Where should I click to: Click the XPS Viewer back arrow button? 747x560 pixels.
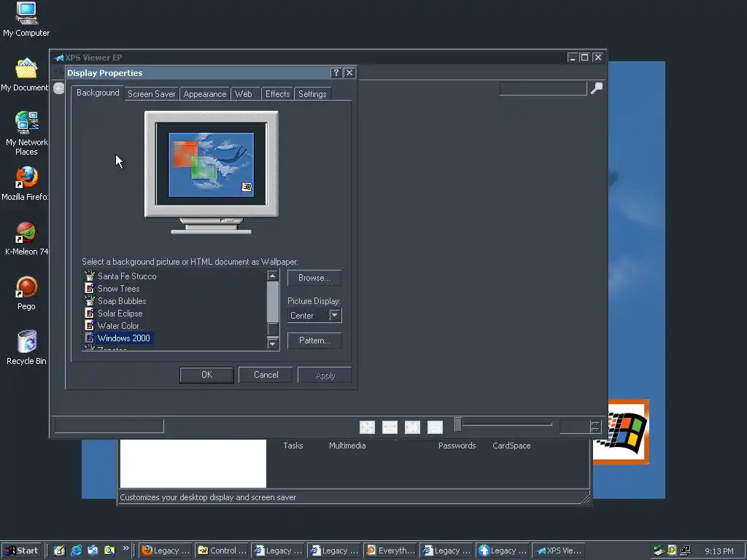point(58,88)
